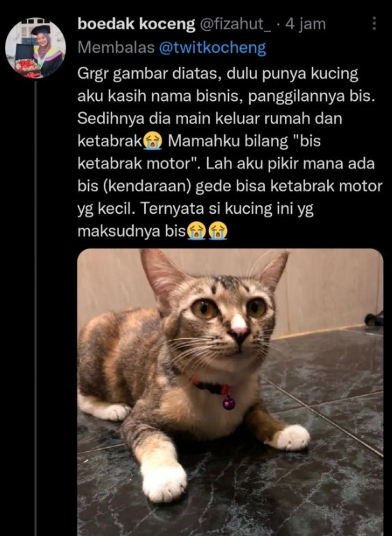The height and width of the screenshot is (536, 392).
Task: Open the @twitkocheng mention link
Action: [x=212, y=48]
